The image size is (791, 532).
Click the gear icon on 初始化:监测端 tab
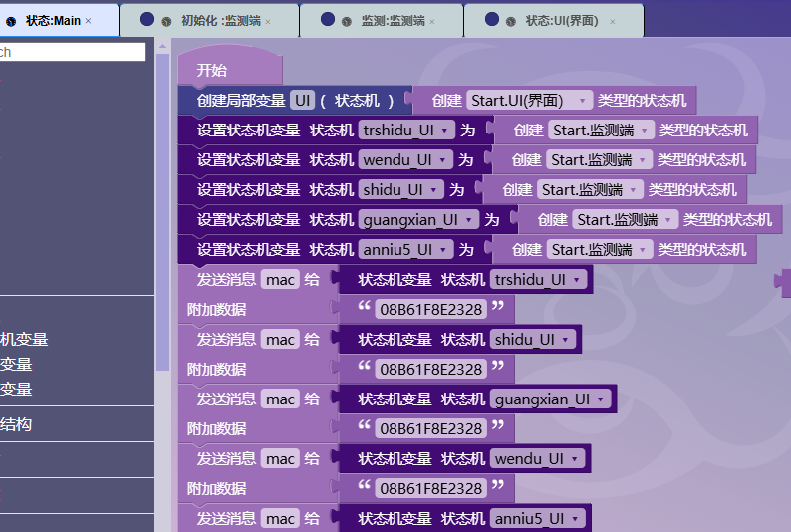[166, 21]
